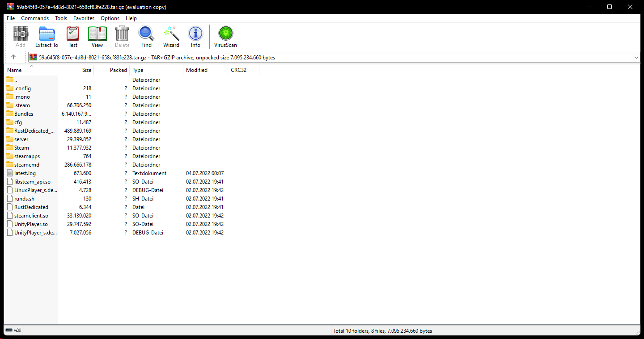Open the Options menu
This screenshot has height=339, width=644.
click(x=110, y=18)
